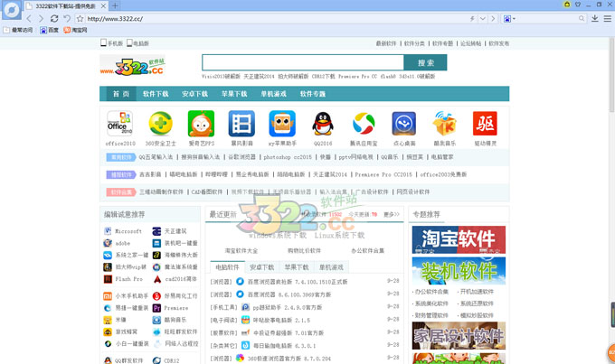Open the music box K icon
The width and height of the screenshot is (615, 364).
444,124
